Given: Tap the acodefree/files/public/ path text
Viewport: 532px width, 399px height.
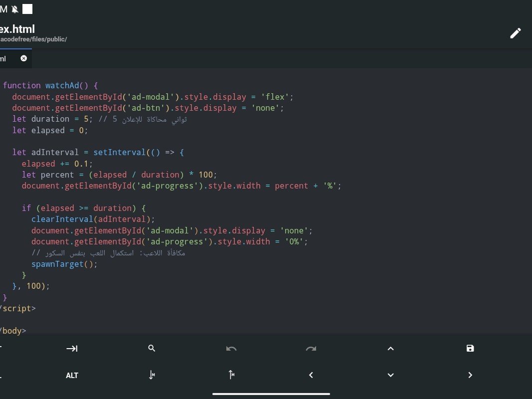Looking at the screenshot, I should pyautogui.click(x=33, y=39).
